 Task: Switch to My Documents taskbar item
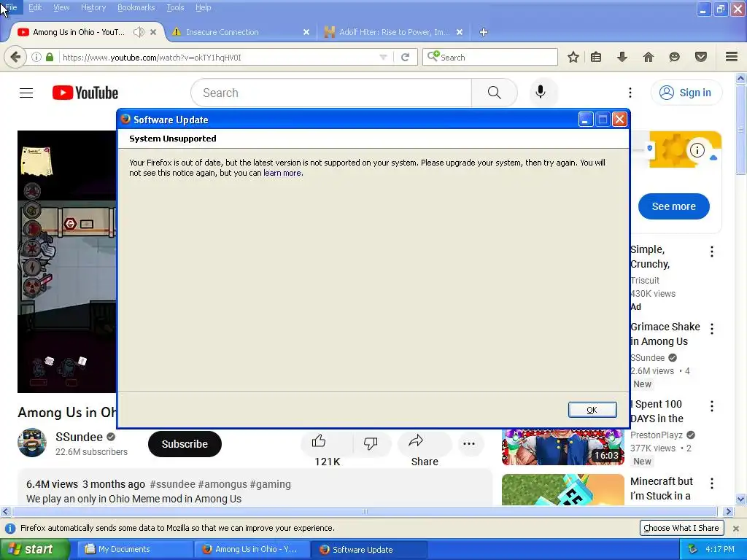(135, 549)
